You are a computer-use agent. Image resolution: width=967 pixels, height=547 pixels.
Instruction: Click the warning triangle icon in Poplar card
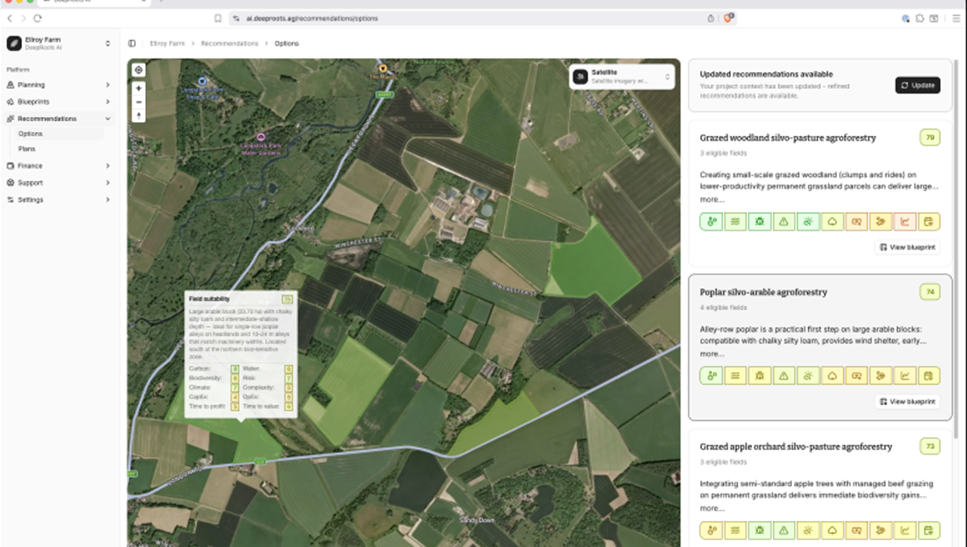point(783,376)
